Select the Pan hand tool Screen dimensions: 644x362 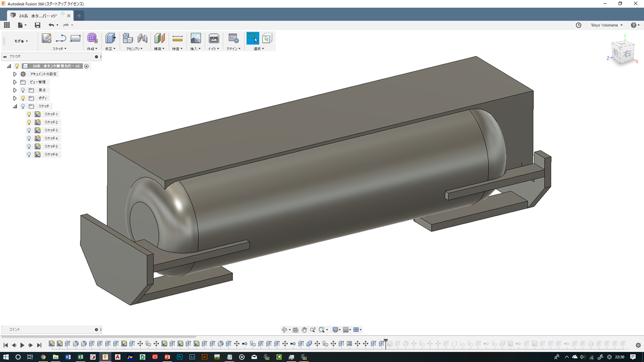[x=304, y=330]
